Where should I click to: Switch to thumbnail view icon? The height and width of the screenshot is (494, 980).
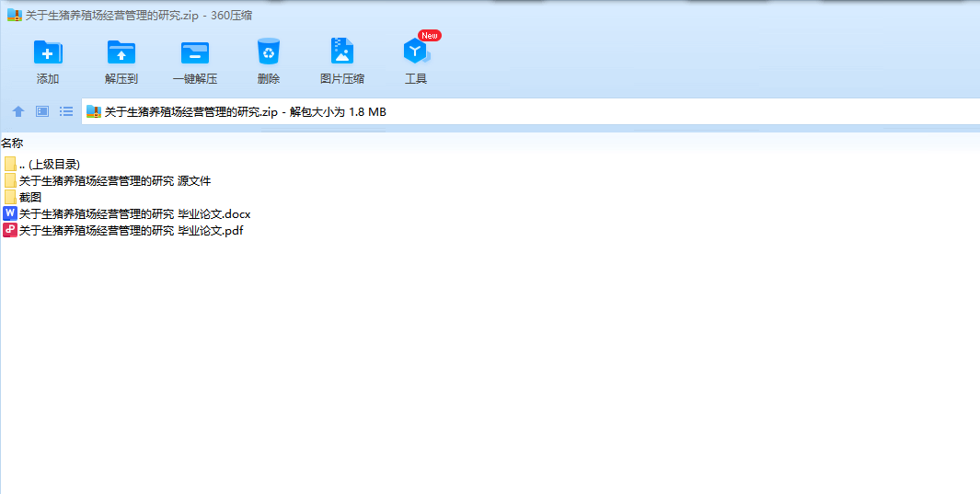(42, 111)
